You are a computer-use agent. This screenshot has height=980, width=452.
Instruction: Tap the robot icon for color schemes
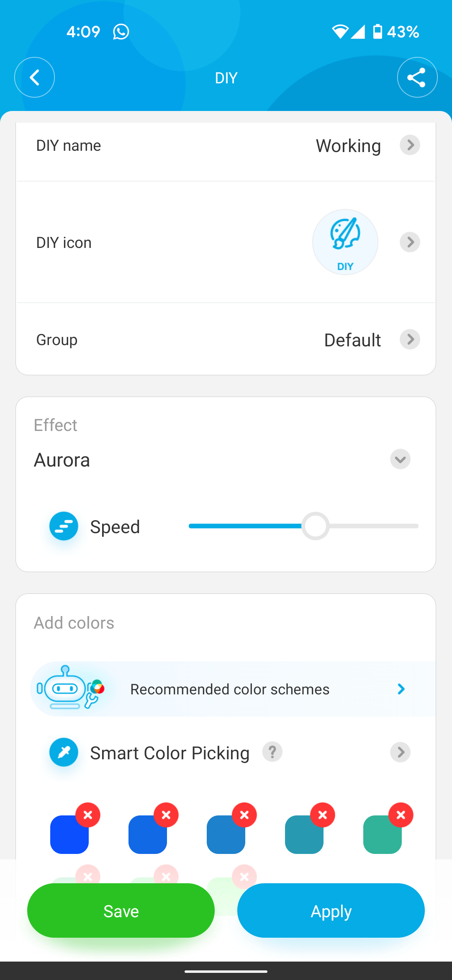point(69,688)
